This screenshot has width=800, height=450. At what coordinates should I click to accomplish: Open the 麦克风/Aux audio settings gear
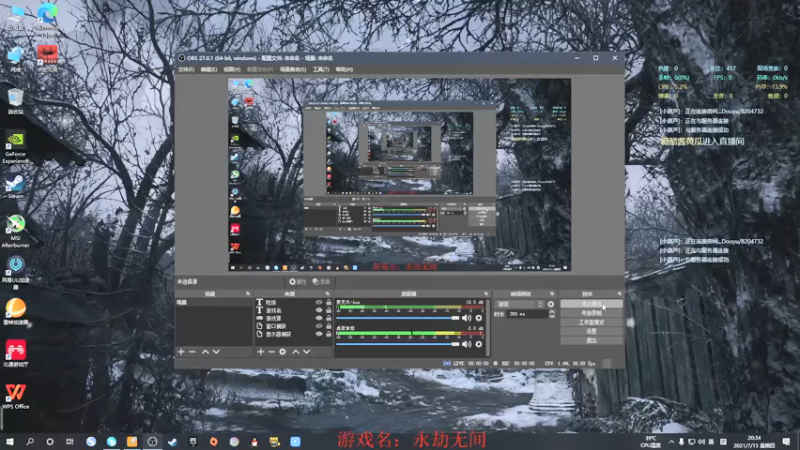click(479, 318)
